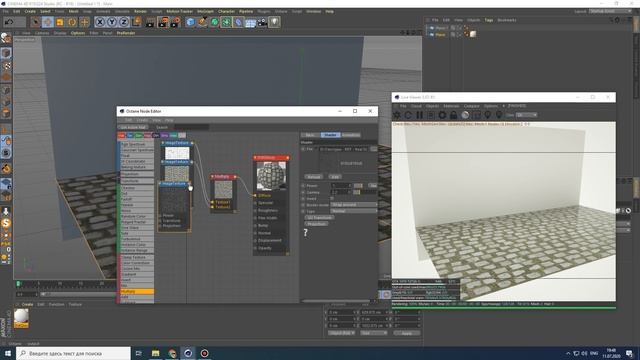Click Render to Picture Viewer icon

tap(163, 22)
